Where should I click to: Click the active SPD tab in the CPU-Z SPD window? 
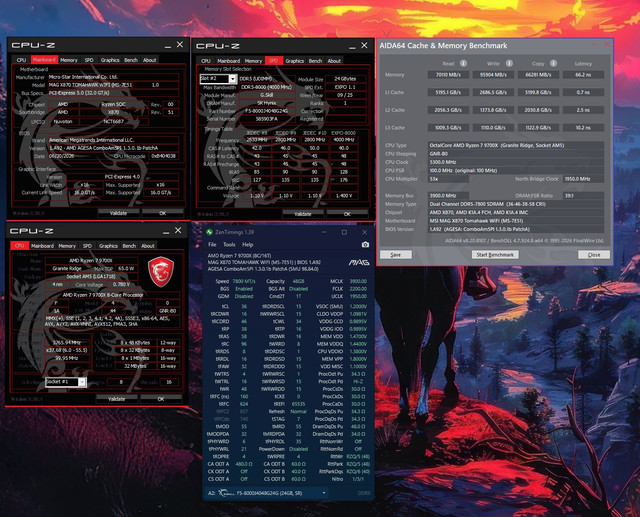point(273,61)
